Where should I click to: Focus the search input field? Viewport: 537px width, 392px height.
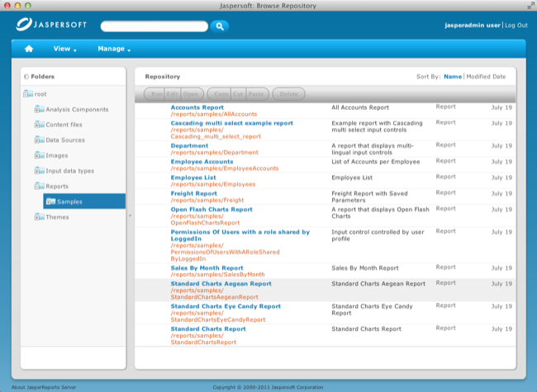(x=154, y=26)
